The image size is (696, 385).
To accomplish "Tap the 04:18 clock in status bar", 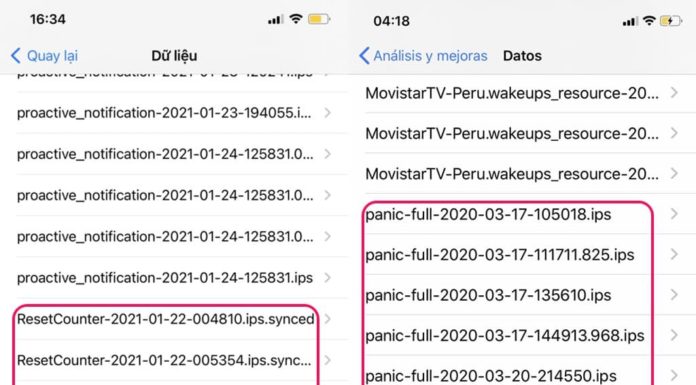I will (392, 21).
